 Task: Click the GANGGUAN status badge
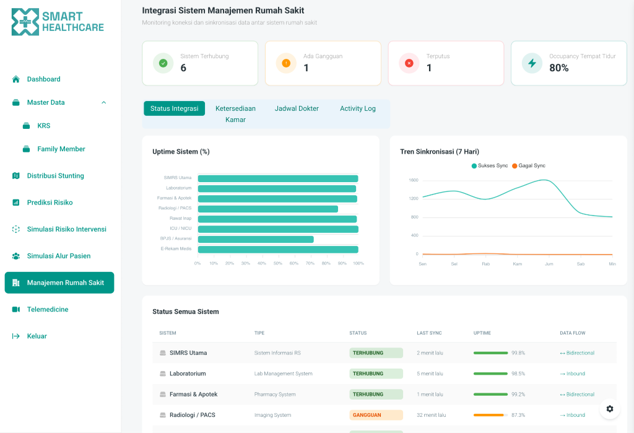click(x=376, y=415)
